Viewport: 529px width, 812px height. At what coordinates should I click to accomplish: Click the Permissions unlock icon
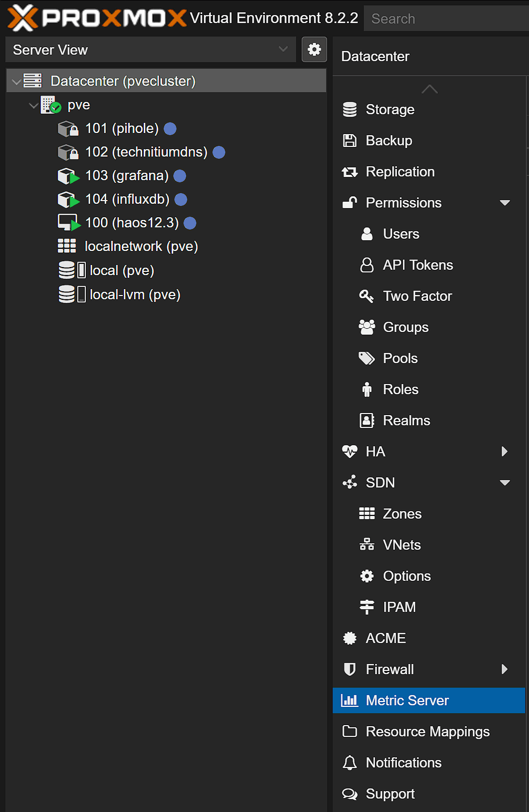[350, 203]
